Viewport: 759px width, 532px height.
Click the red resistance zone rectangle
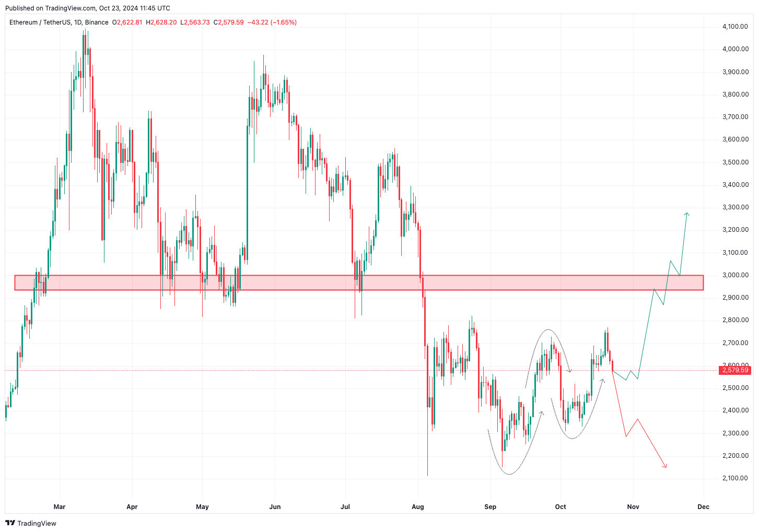pos(359,282)
